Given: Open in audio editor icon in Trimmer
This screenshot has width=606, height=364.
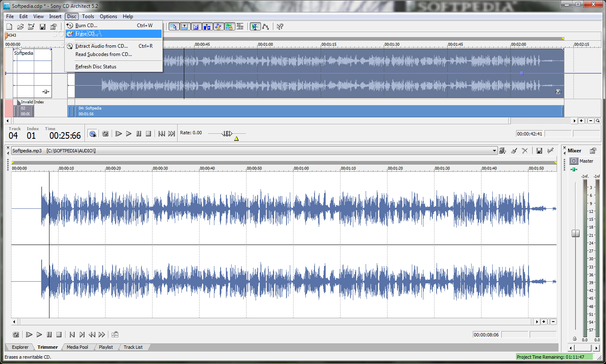Looking at the screenshot, I should coord(550,151).
